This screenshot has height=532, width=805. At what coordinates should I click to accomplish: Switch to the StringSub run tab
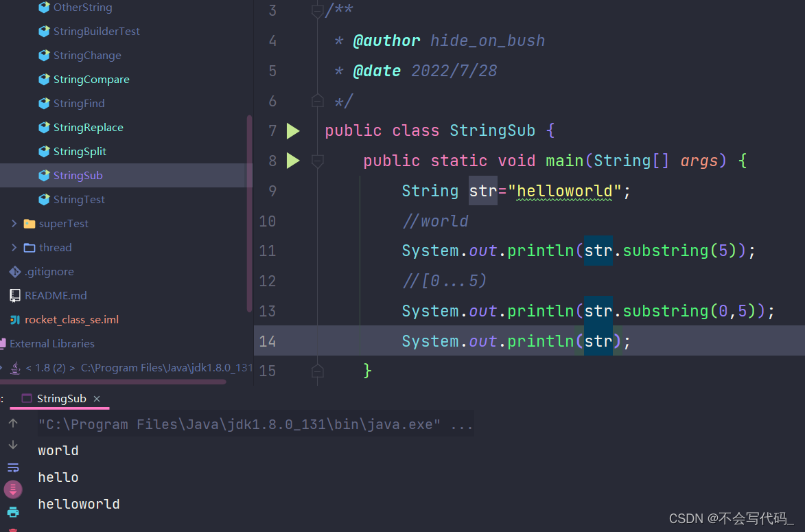point(61,399)
